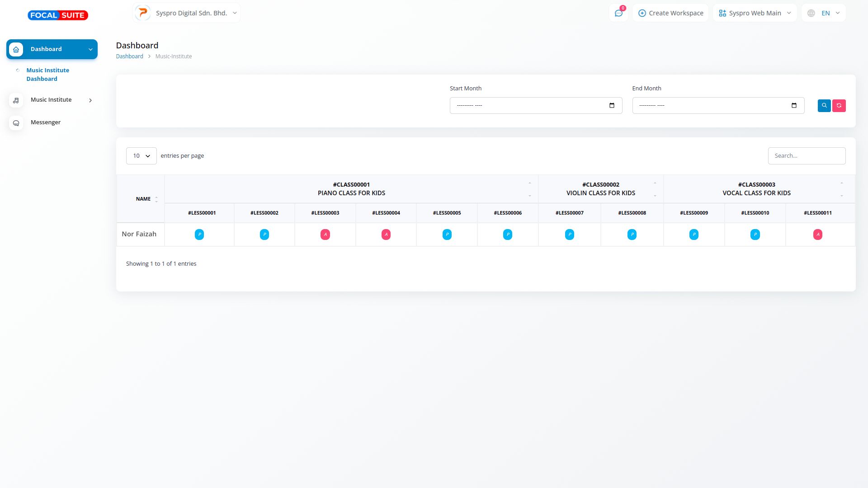Click the Create Workspace button
This screenshot has height=488, width=868.
tap(670, 13)
